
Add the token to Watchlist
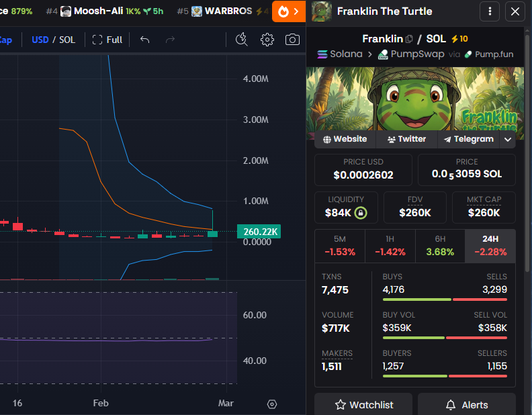tap(363, 404)
